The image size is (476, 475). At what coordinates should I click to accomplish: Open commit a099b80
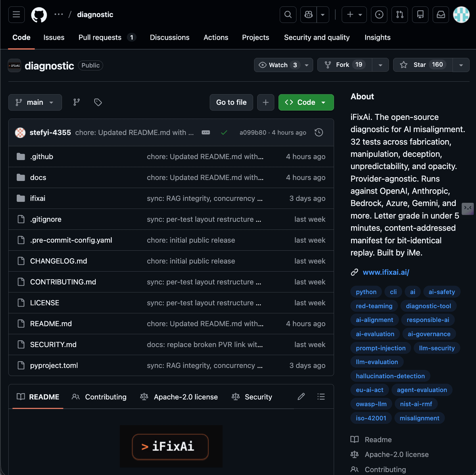point(253,133)
